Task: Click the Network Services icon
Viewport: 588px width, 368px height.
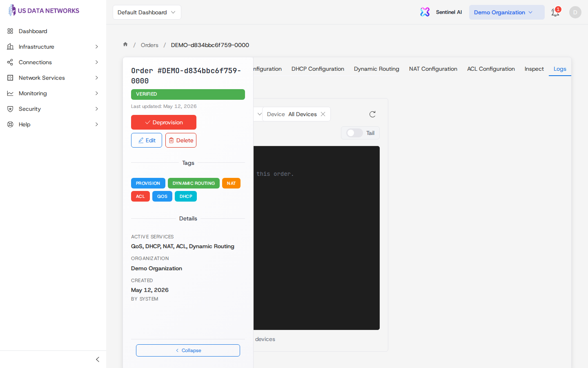Action: (10, 78)
